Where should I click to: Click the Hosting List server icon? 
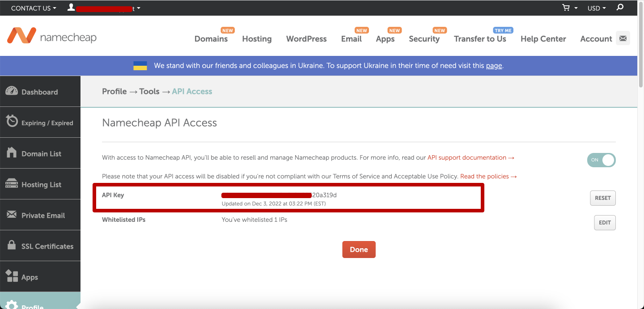[x=11, y=184]
